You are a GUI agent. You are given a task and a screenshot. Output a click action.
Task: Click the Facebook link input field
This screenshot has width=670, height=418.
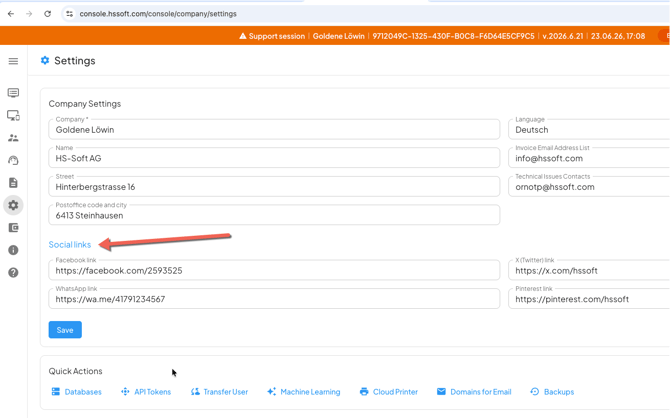[x=274, y=270]
